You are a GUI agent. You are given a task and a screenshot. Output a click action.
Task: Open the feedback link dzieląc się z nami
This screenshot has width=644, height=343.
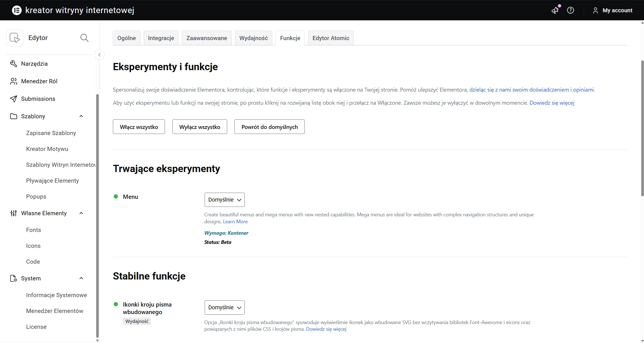(x=532, y=90)
